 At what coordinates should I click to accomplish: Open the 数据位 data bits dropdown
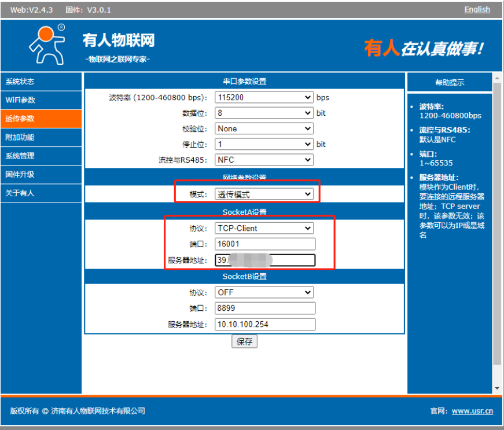point(264,113)
